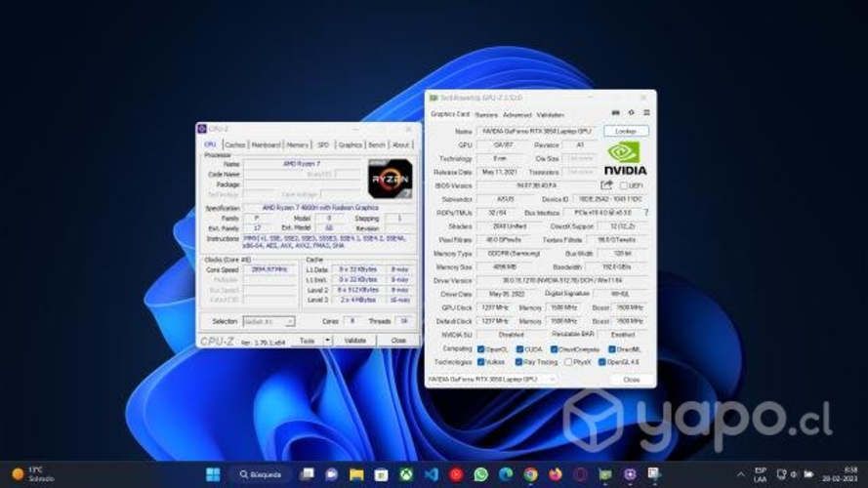Switch to the Graphics tab in CPU-Z

click(x=350, y=145)
